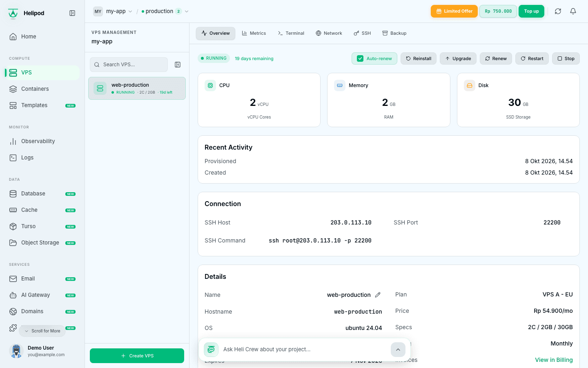Open AI Gateway page
This screenshot has height=368, width=588.
(x=42, y=295)
